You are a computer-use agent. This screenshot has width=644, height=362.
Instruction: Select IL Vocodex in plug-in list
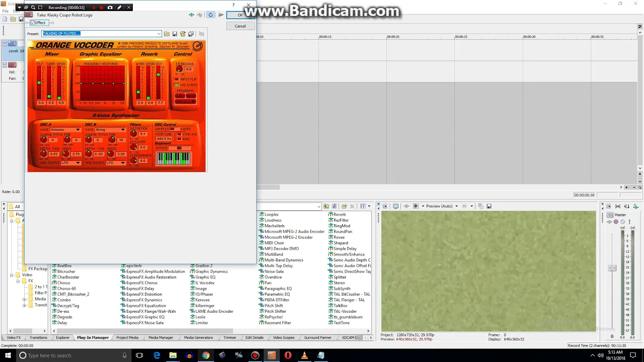coord(205,283)
